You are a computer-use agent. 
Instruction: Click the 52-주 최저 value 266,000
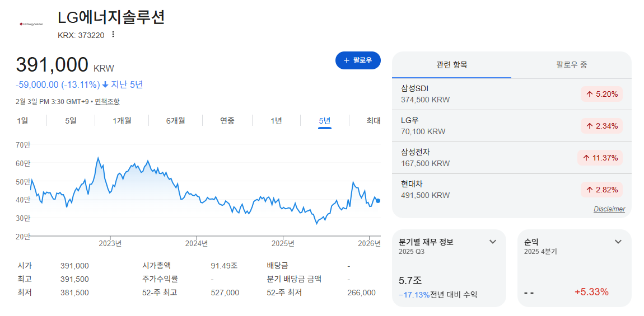tap(361, 293)
